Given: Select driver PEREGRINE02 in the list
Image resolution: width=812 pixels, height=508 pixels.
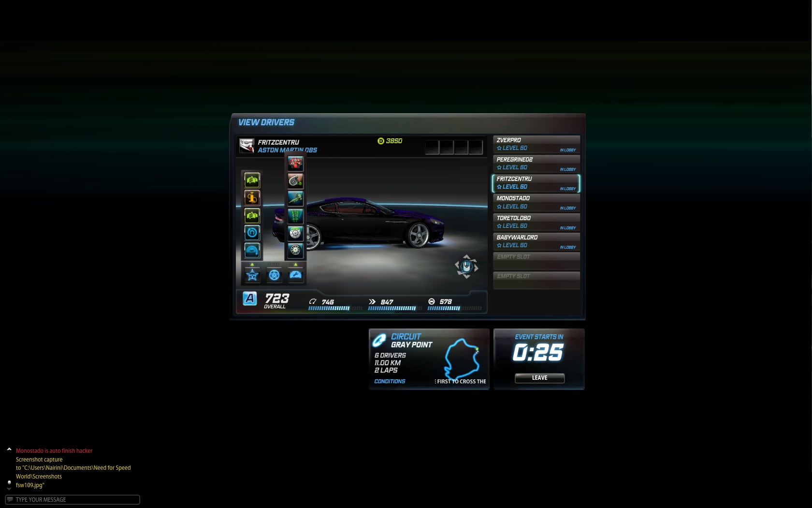Looking at the screenshot, I should tap(536, 164).
